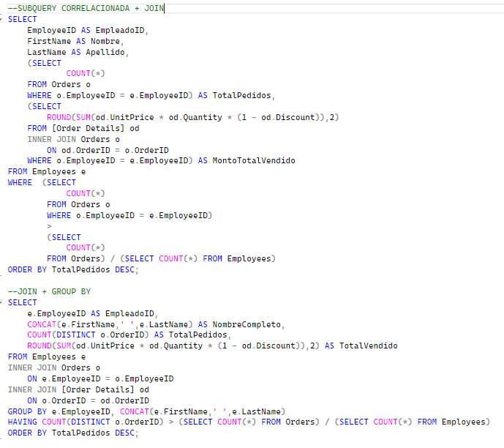
Task: Click '[Order Details] od' in the first query
Action: coord(96,128)
